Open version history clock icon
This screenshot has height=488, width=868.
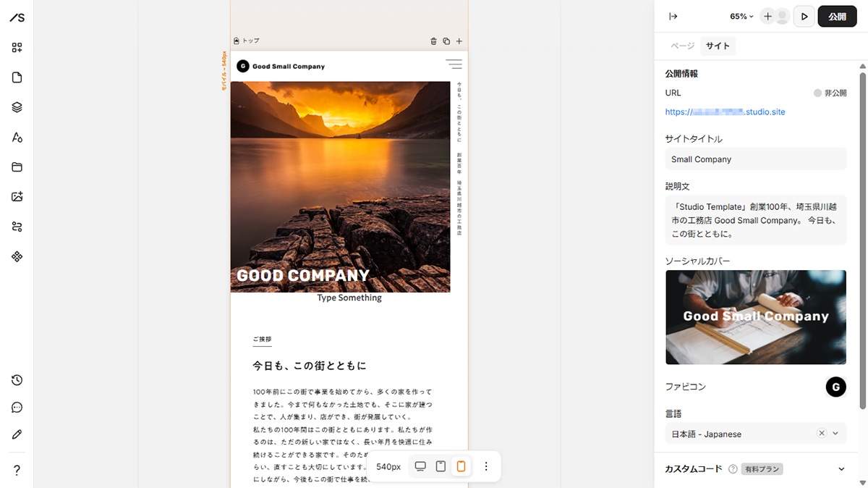[x=17, y=380]
